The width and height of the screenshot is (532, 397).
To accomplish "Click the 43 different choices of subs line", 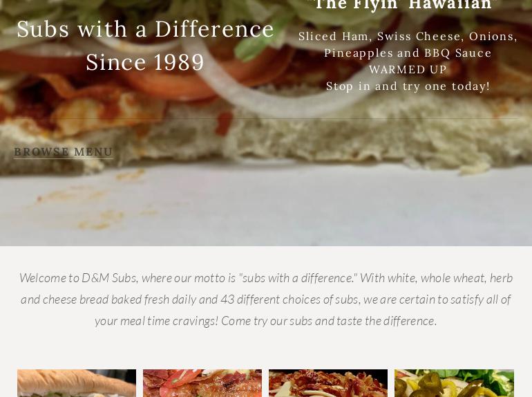I will point(266,299).
